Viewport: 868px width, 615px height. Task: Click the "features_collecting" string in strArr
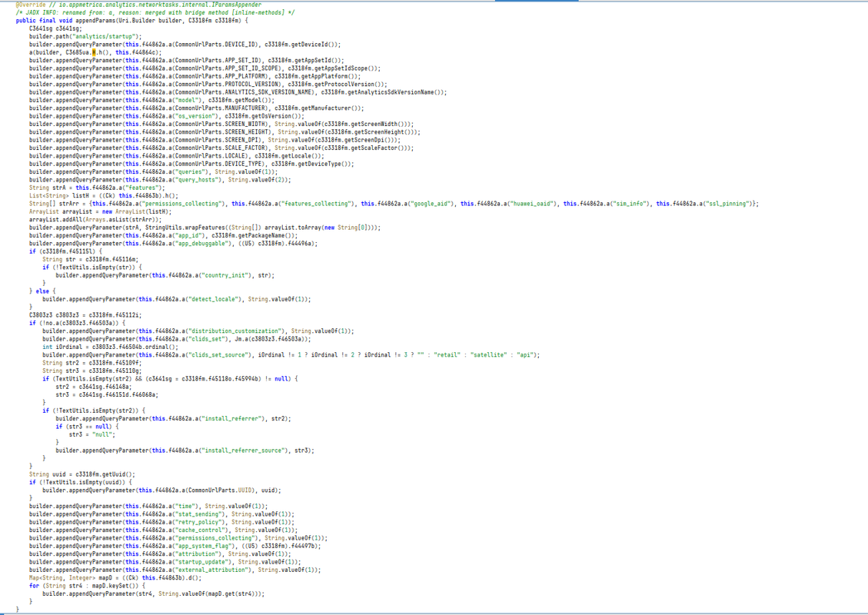318,204
